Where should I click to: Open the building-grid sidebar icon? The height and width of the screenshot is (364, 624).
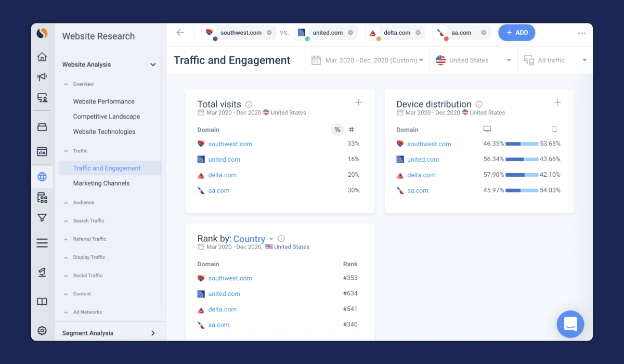[x=42, y=198]
